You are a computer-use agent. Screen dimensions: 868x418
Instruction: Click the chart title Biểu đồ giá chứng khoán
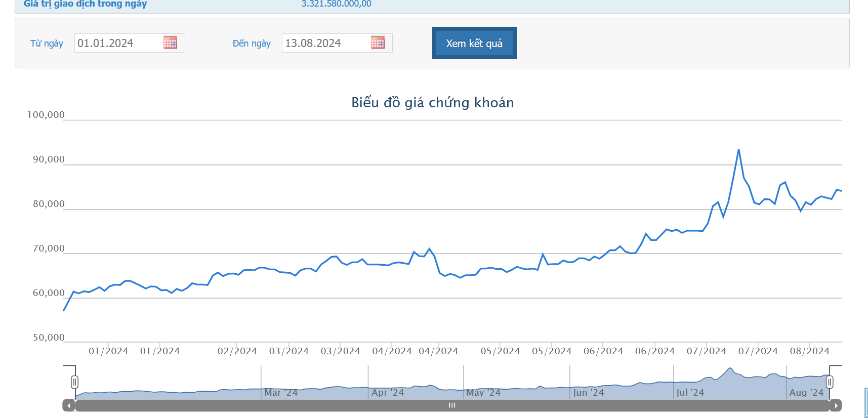pos(432,103)
